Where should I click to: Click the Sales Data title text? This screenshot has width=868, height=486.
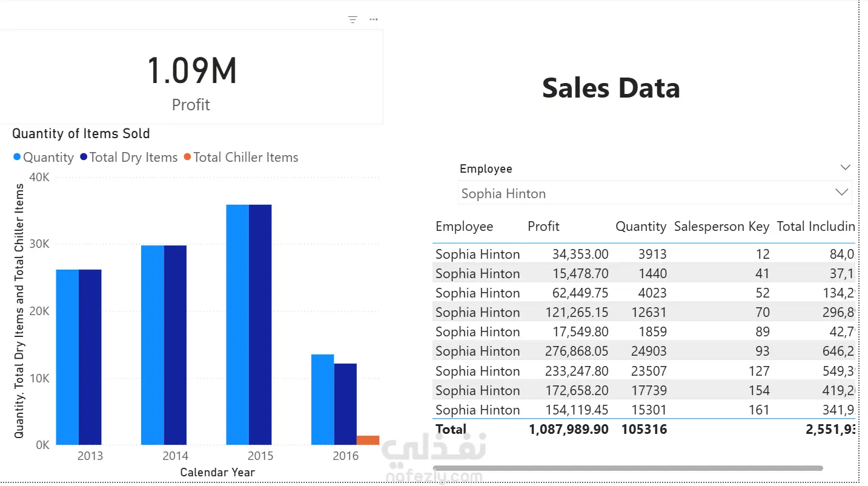[x=611, y=88]
